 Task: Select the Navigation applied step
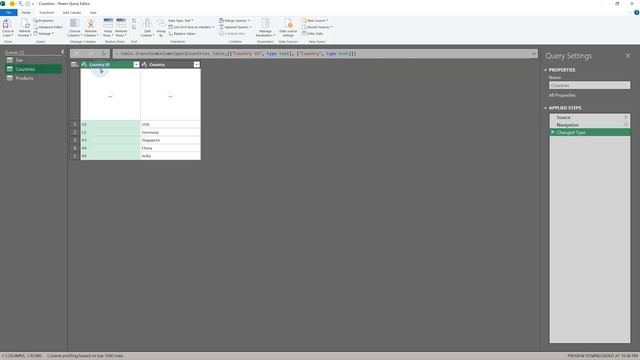point(589,125)
